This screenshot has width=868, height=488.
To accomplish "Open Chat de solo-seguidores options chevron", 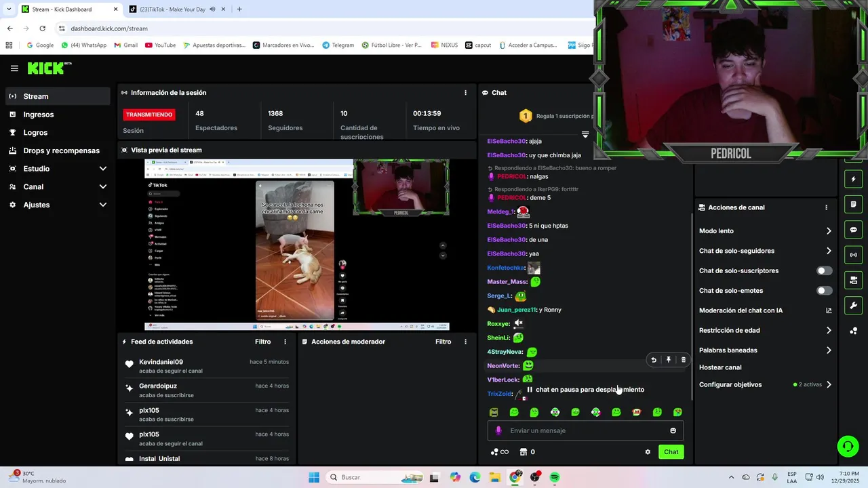I will [x=829, y=251].
